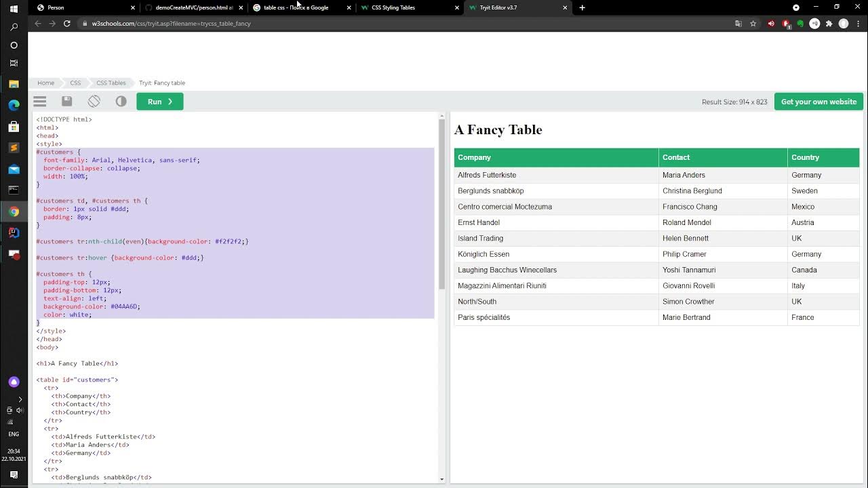Close the Tryit Editor v3.7 tab
The width and height of the screenshot is (868, 488).
(x=565, y=7)
